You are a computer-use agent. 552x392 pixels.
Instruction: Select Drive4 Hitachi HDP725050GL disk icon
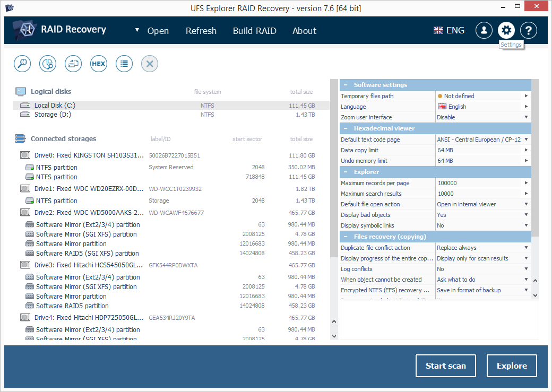[25, 317]
